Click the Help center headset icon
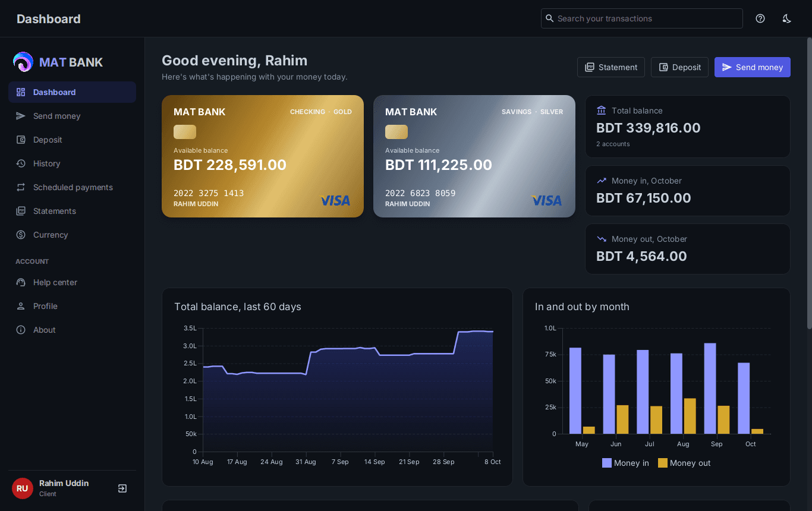 point(21,282)
